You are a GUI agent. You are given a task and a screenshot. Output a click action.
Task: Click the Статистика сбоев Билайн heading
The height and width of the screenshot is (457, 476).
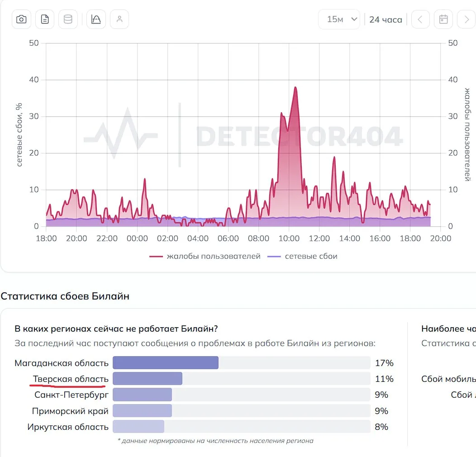tap(65, 296)
